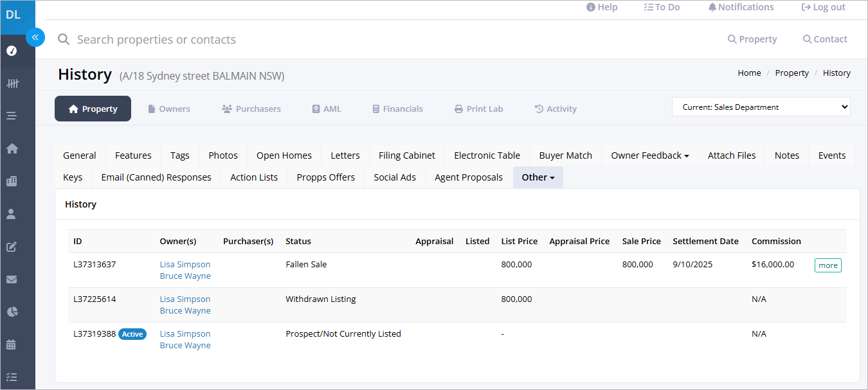The height and width of the screenshot is (390, 868).
Task: Open Lisa Simpson link in Withdrawn Listing row
Action: pos(185,299)
